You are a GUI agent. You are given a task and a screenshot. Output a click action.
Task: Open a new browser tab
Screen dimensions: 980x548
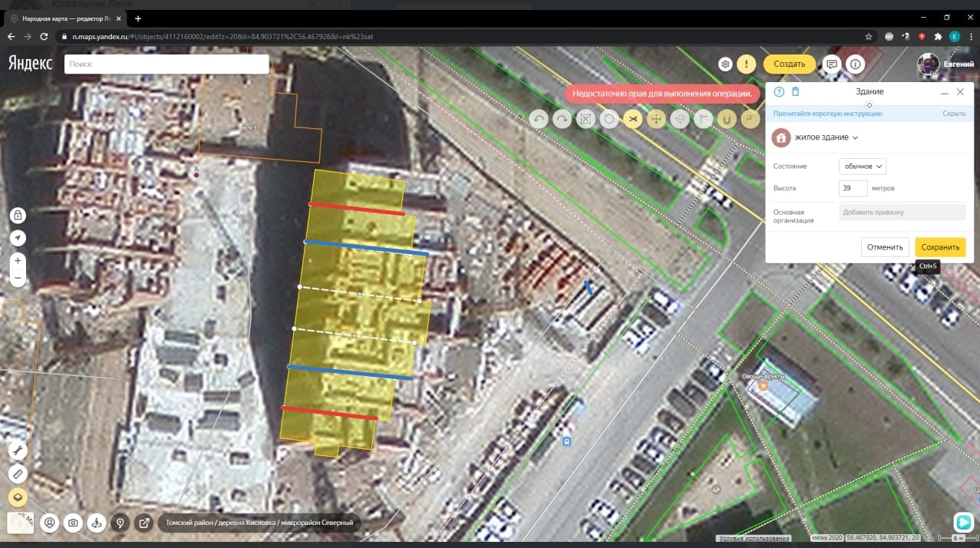point(138,18)
